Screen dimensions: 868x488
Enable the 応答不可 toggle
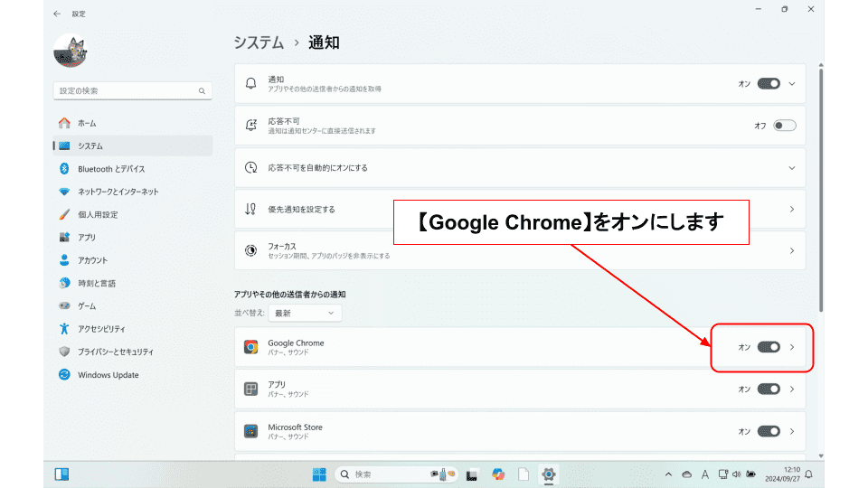coord(784,126)
